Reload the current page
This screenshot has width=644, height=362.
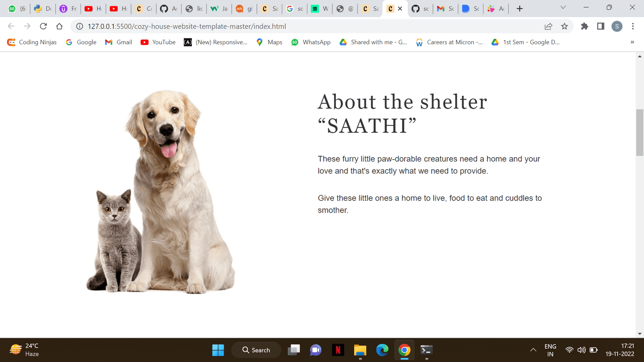(43, 26)
